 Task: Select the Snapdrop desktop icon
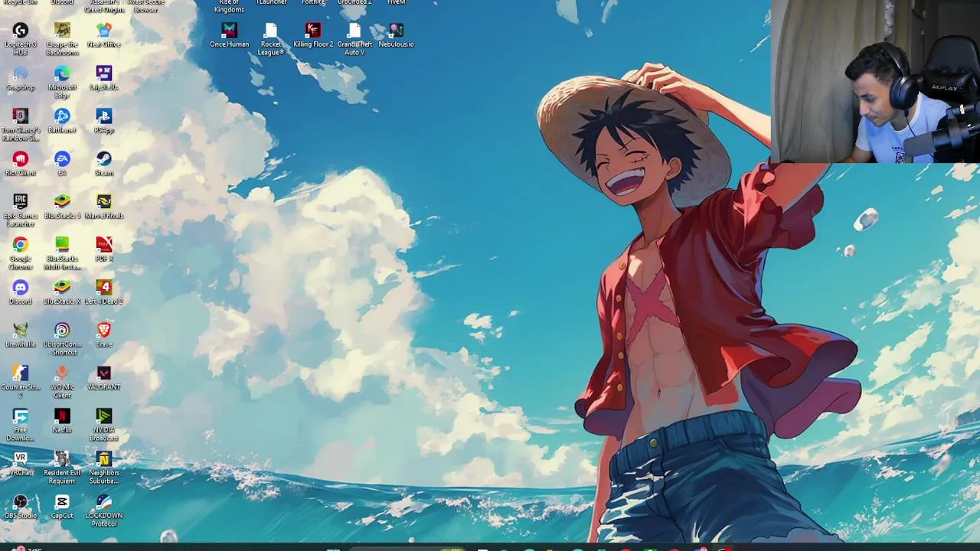point(21,73)
